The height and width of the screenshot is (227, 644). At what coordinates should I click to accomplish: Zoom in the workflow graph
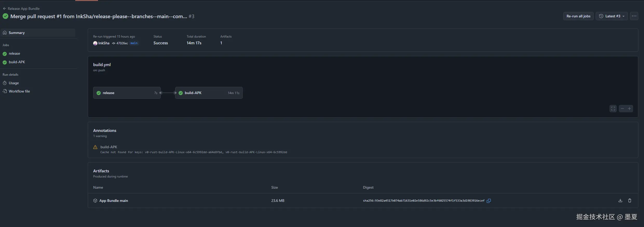(629, 109)
